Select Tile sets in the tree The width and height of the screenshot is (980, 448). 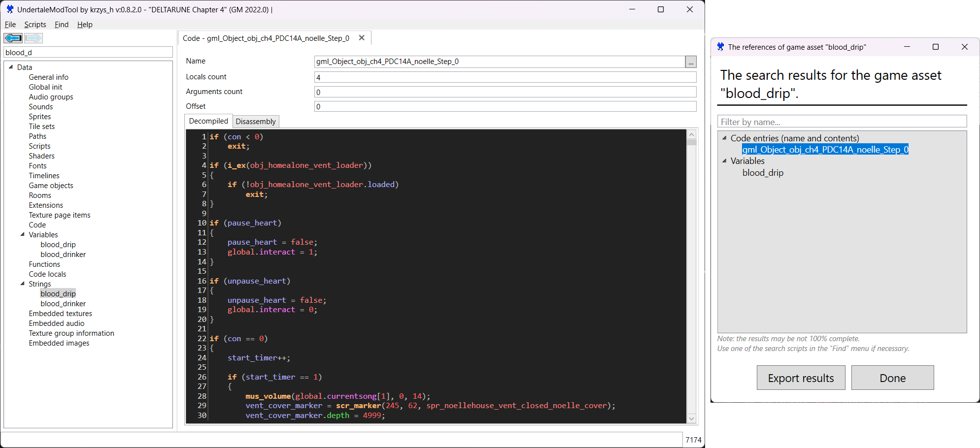(42, 127)
